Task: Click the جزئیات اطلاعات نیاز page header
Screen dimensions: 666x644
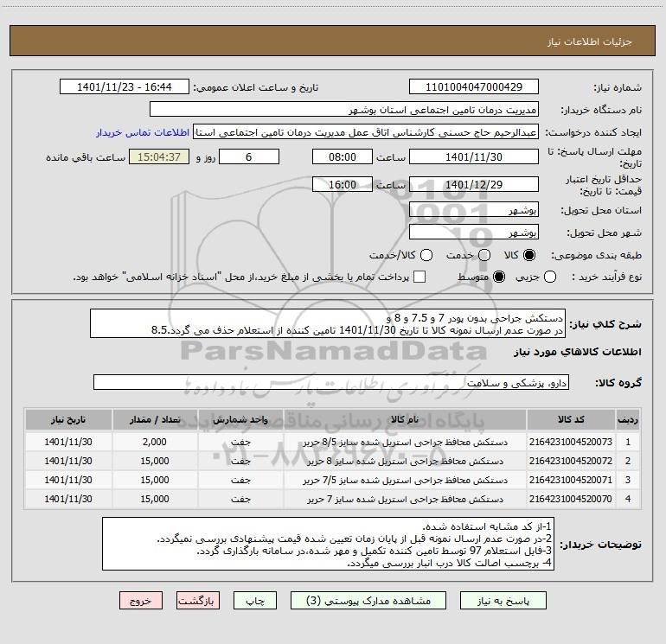Action: click(x=590, y=41)
